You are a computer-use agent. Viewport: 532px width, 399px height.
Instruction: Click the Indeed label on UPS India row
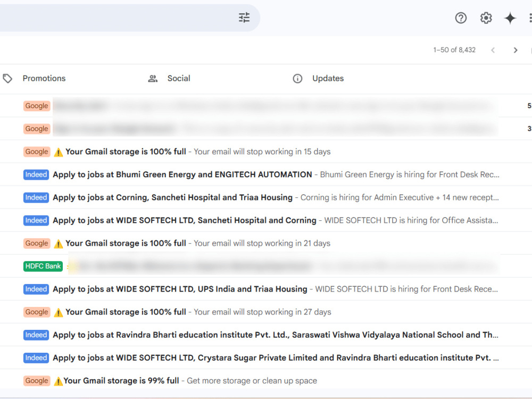tap(36, 289)
